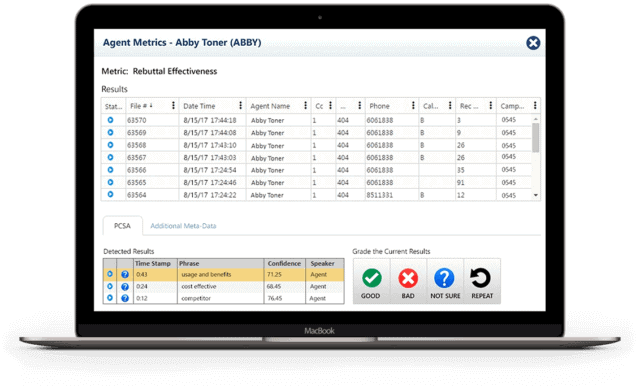Image resolution: width=640 pixels, height=386 pixels.
Task: Open Rec ... column options menu
Action: (491, 106)
